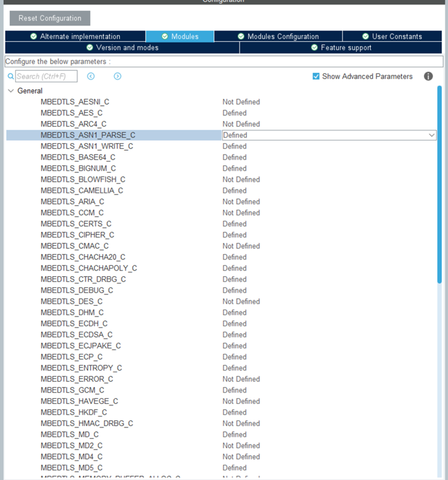Go to previous search result arrow
The width and height of the screenshot is (448, 480).
point(91,76)
